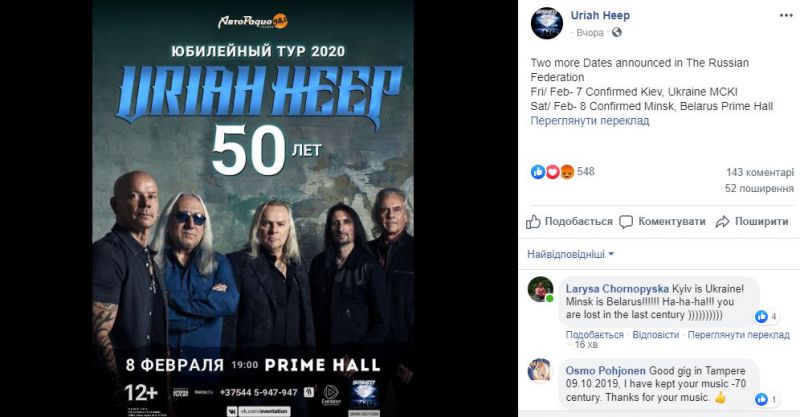Click Подобається under Larysa's comment
Image resolution: width=800 pixels, height=417 pixels.
tap(594, 335)
